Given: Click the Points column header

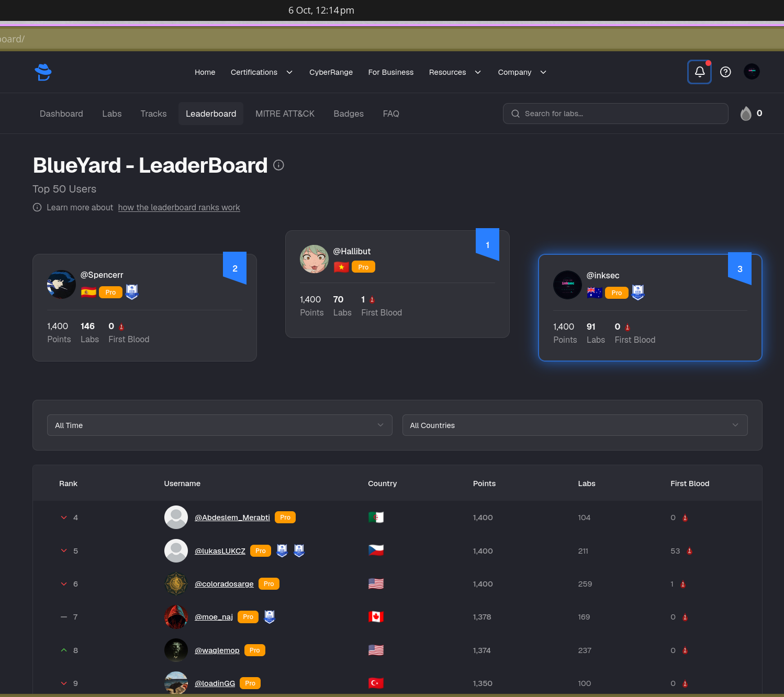Looking at the screenshot, I should point(484,484).
